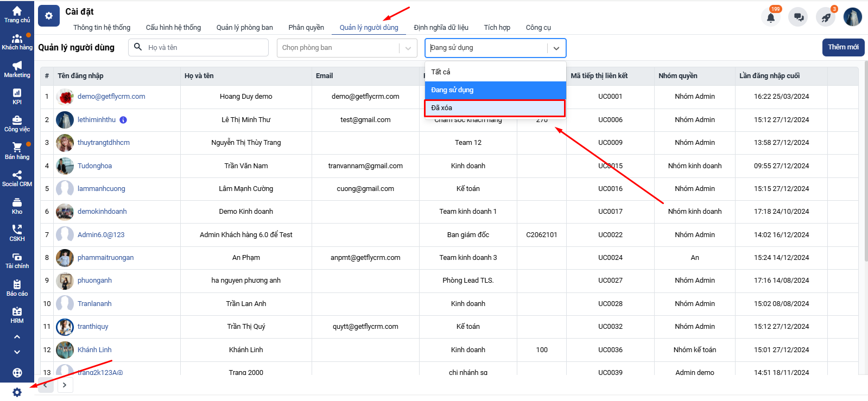This screenshot has width=868, height=401.
Task: Click the notification bell icon
Action: click(x=770, y=17)
